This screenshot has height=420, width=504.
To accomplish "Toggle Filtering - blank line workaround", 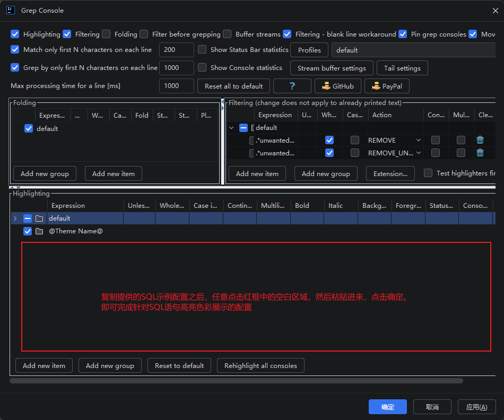I will pos(287,34).
